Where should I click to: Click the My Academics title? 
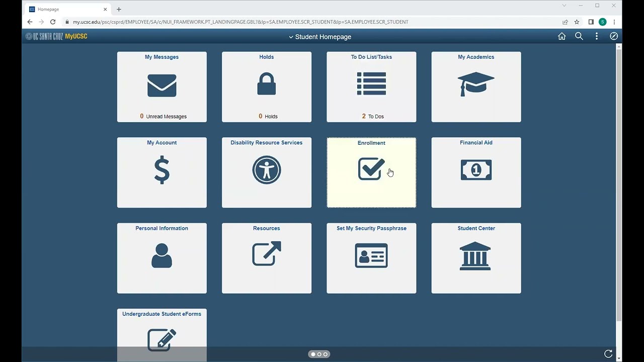tap(476, 57)
